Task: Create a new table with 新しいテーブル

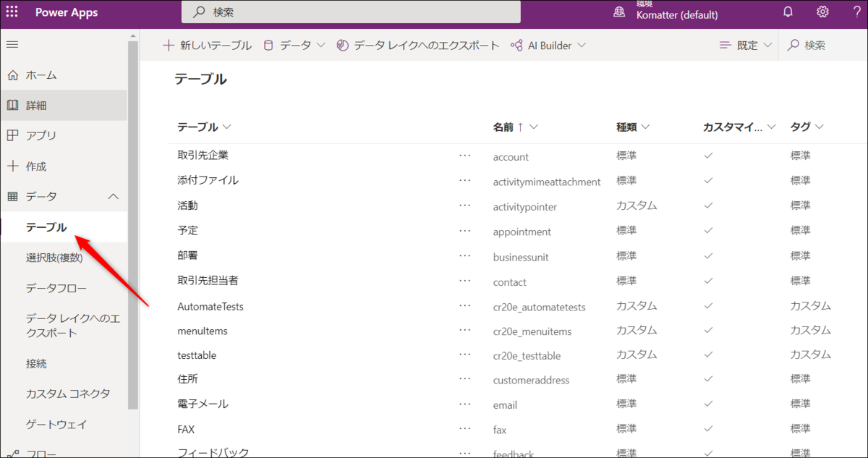Action: pyautogui.click(x=209, y=45)
